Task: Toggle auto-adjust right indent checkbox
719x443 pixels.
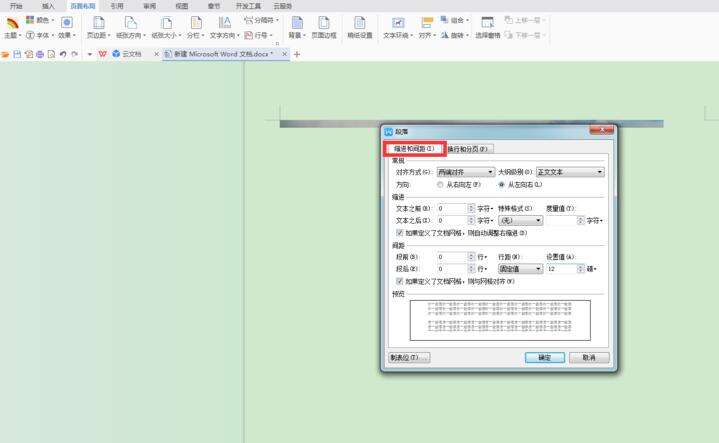Action: pyautogui.click(x=399, y=233)
